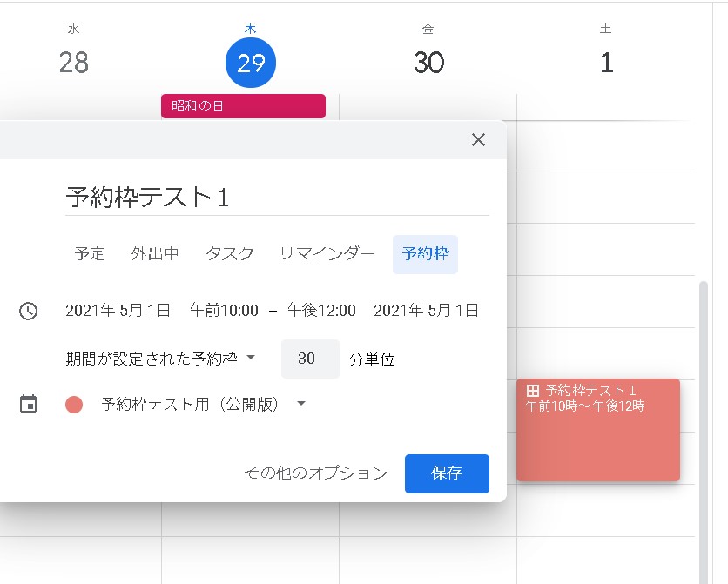Screen dimensions: 728x584
Task: Edit the title field 予約枠テスト1
Action: click(x=277, y=197)
